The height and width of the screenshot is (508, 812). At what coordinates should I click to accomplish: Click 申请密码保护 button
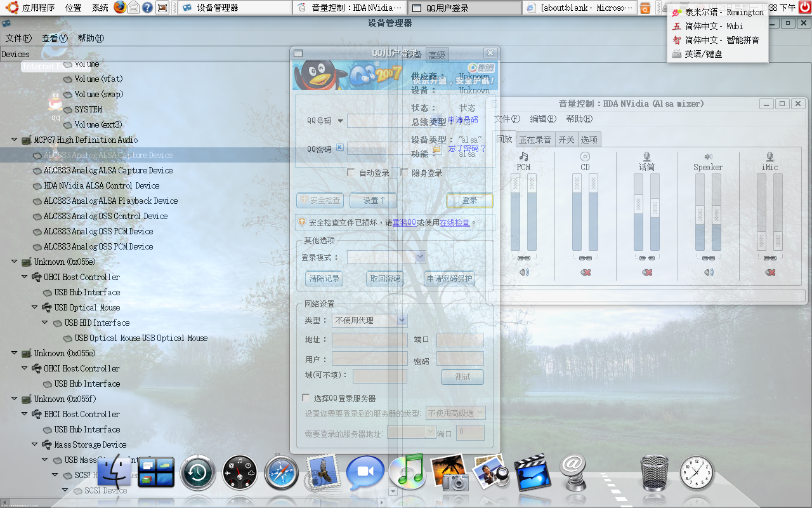[449, 279]
